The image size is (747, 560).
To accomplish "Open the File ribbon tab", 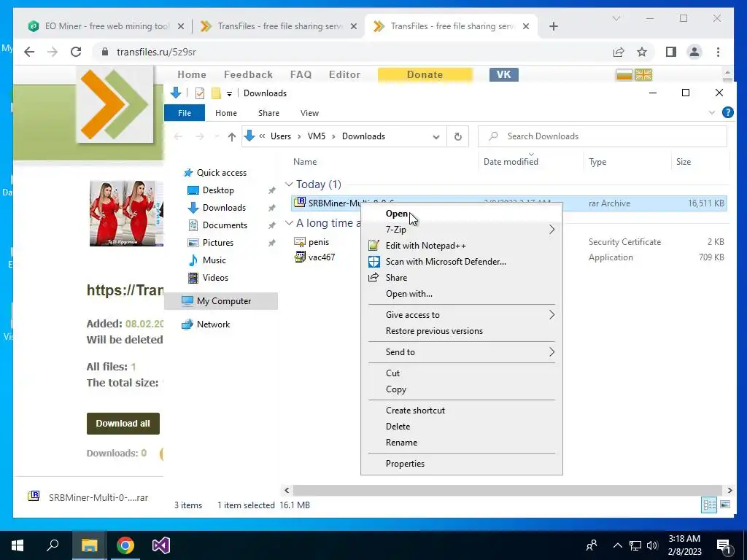I will click(x=185, y=113).
